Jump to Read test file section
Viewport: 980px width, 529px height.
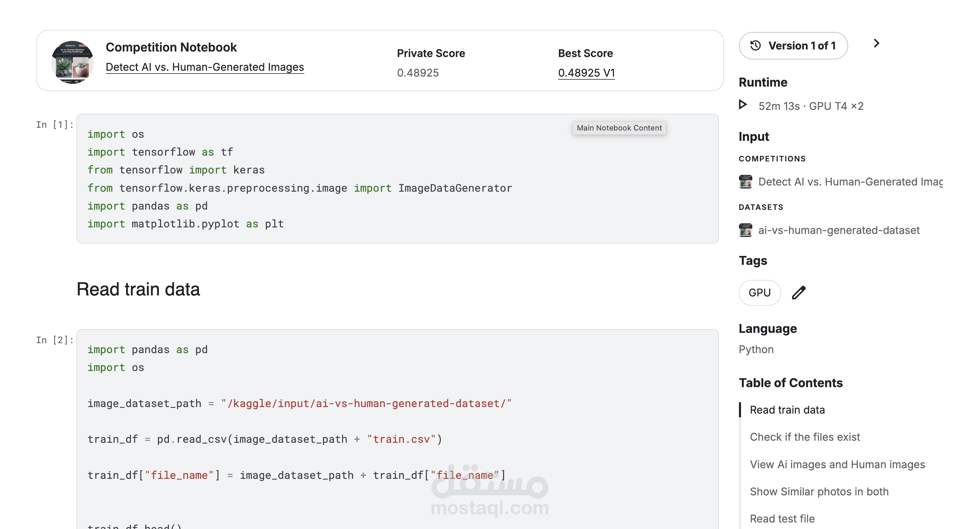coord(782,519)
